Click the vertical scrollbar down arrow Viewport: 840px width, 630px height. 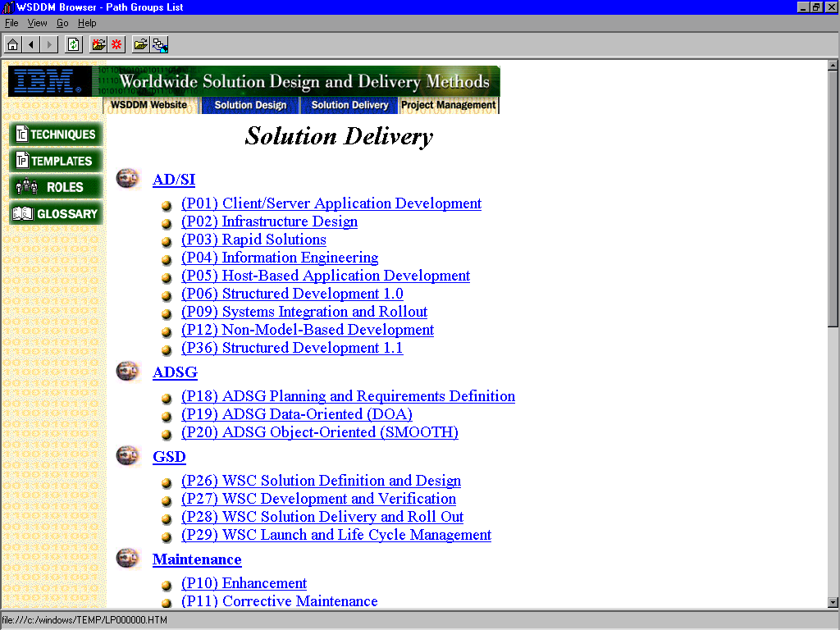(833, 602)
